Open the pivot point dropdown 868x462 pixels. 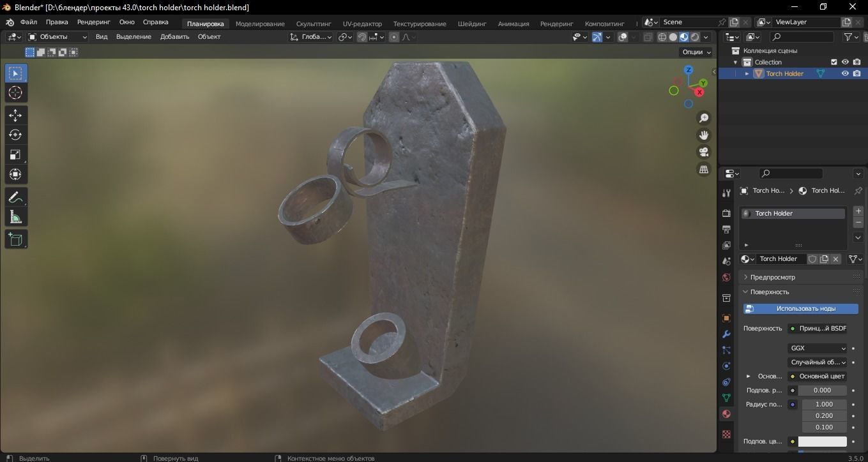point(346,37)
